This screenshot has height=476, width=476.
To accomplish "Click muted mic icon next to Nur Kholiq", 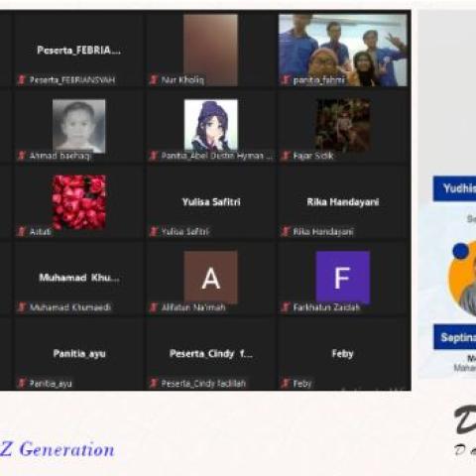I will pyautogui.click(x=154, y=79).
